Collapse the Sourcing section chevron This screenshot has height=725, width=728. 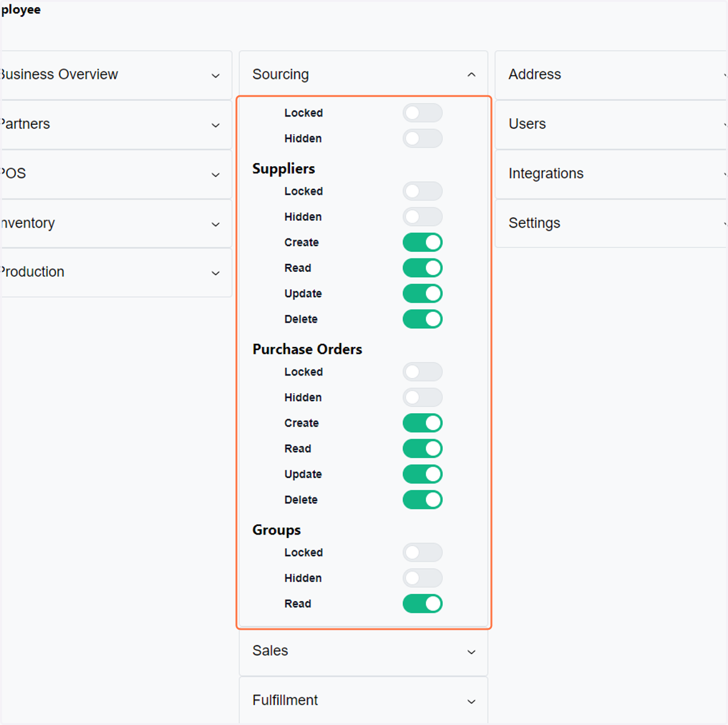(471, 75)
